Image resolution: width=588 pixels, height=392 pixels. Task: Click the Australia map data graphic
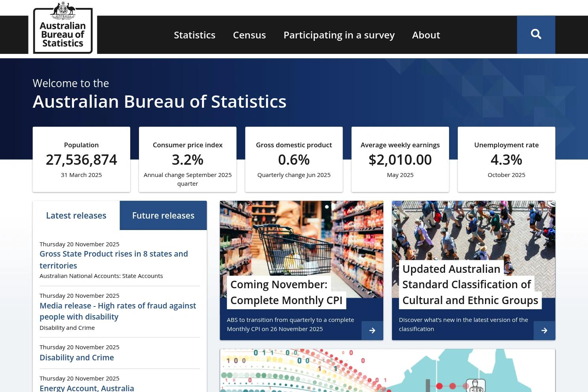(388, 371)
